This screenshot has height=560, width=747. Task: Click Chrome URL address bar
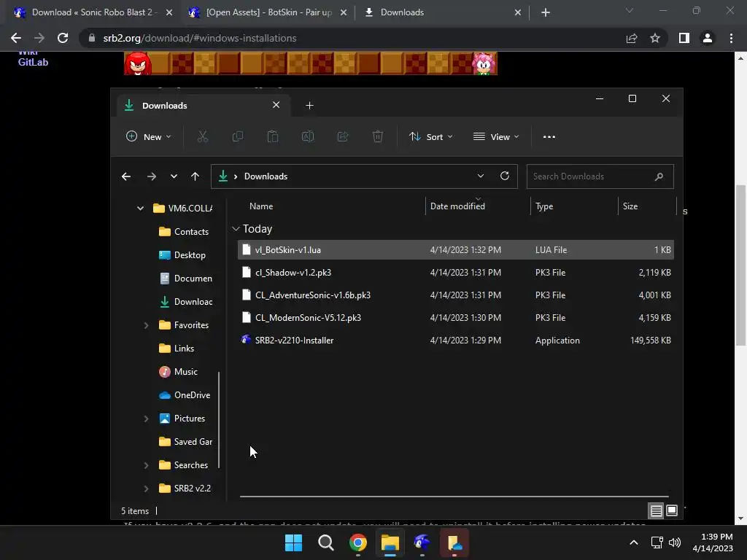click(x=352, y=38)
